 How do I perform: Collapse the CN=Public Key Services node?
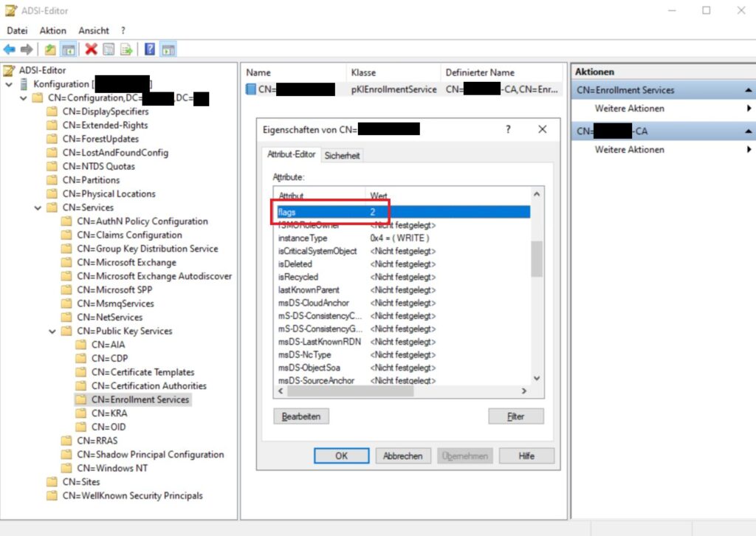(x=51, y=331)
